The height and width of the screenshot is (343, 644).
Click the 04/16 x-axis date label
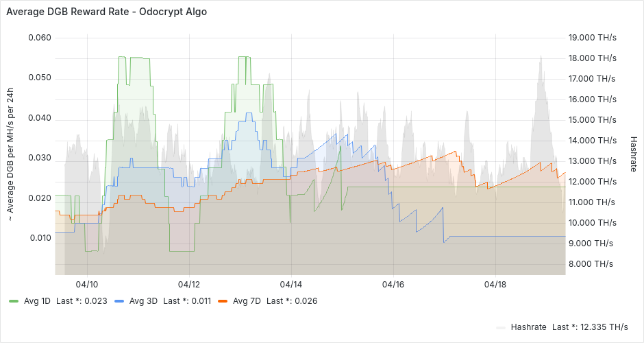point(393,284)
